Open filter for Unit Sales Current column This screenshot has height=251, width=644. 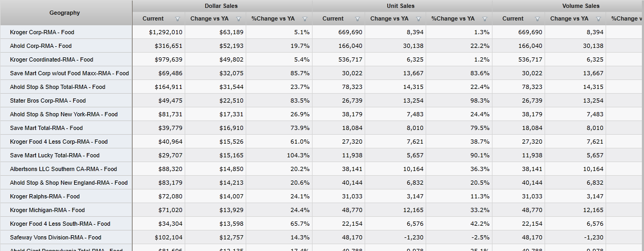point(357,19)
